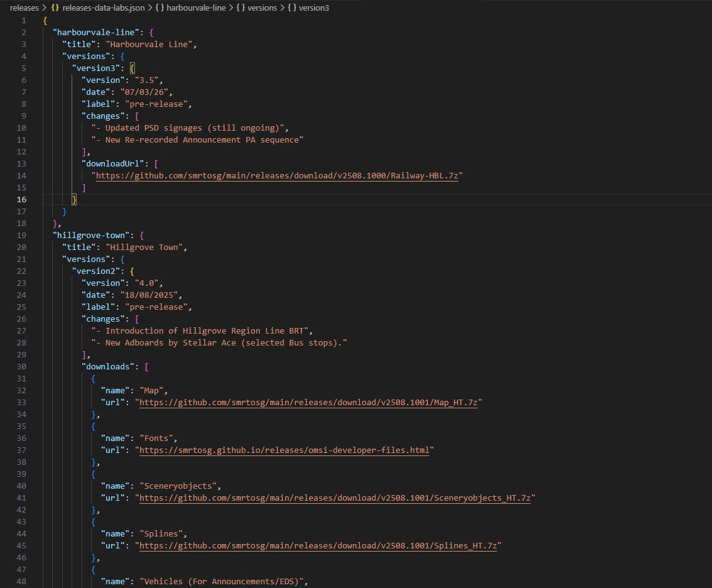Open the Splines_HT.7z download URL
Screen dimensions: 712x588
318,546
